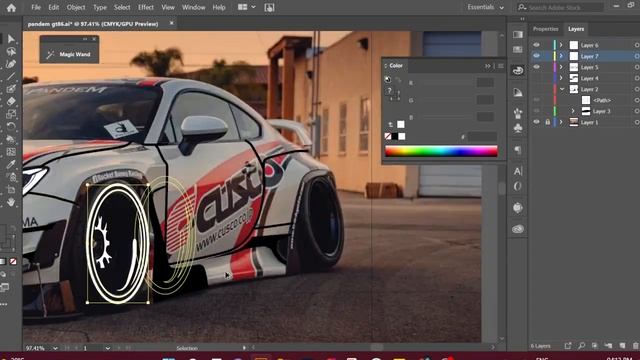Image resolution: width=640 pixels, height=360 pixels.
Task: Show Layer 4 via its visibility box
Action: (x=536, y=78)
